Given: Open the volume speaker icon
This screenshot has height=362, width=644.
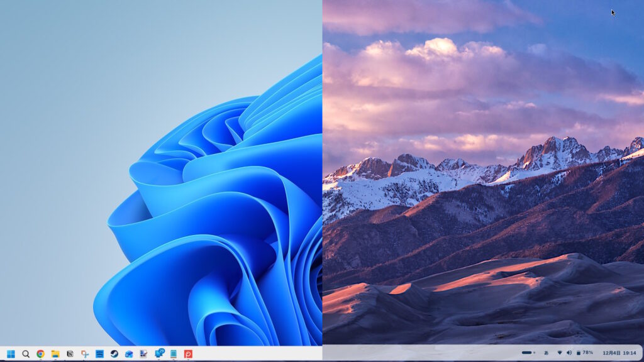Looking at the screenshot, I should [x=569, y=353].
